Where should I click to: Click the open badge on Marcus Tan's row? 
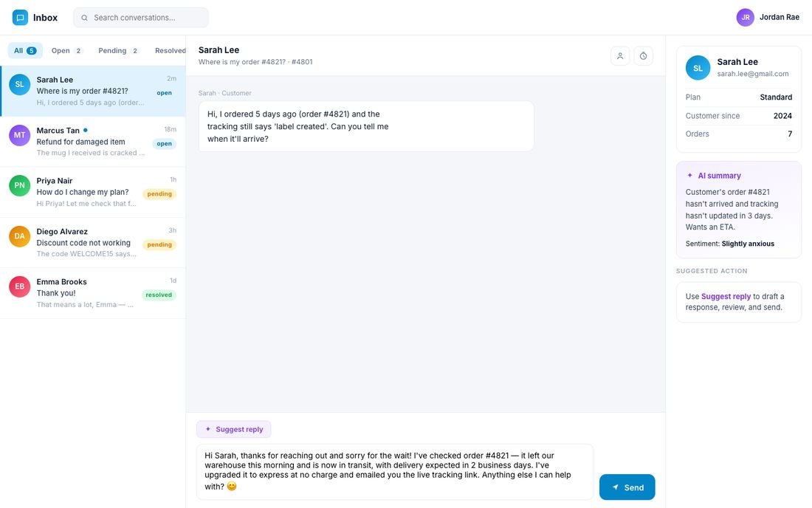tap(164, 144)
